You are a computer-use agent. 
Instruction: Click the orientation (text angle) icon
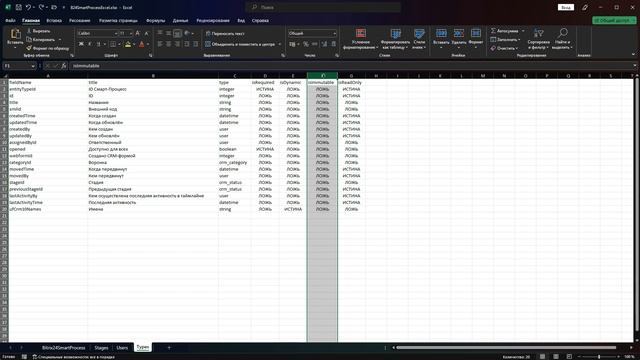(187, 33)
